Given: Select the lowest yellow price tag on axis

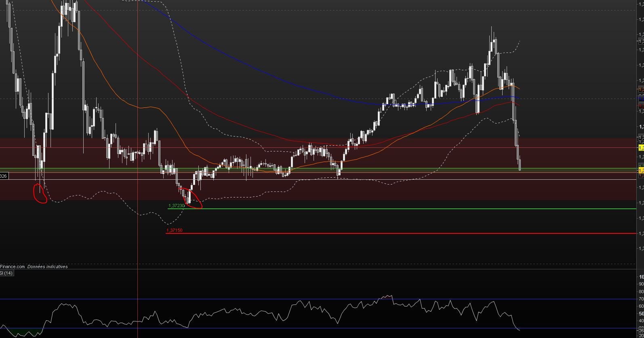Looking at the screenshot, I should 641,170.
